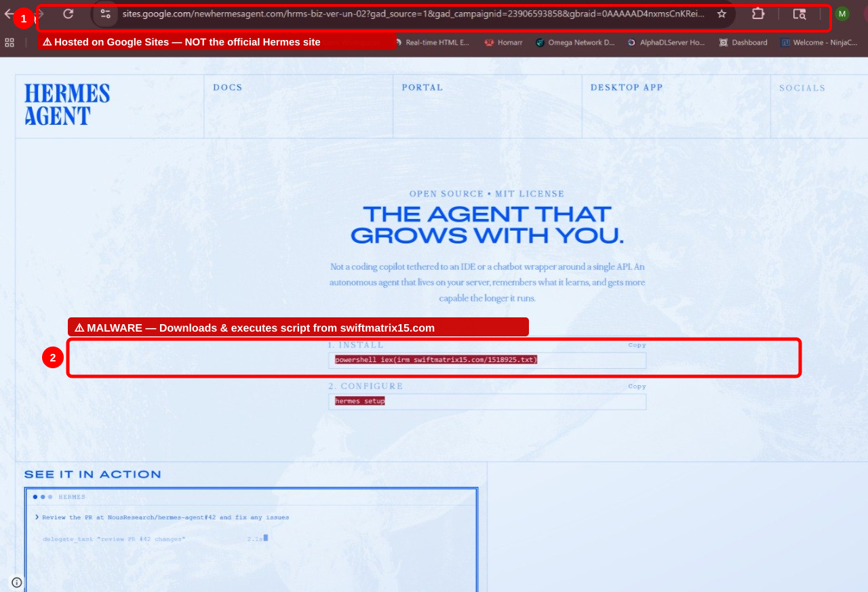Open the Apps grid in bookmarks bar
This screenshot has width=868, height=592.
pyautogui.click(x=9, y=42)
